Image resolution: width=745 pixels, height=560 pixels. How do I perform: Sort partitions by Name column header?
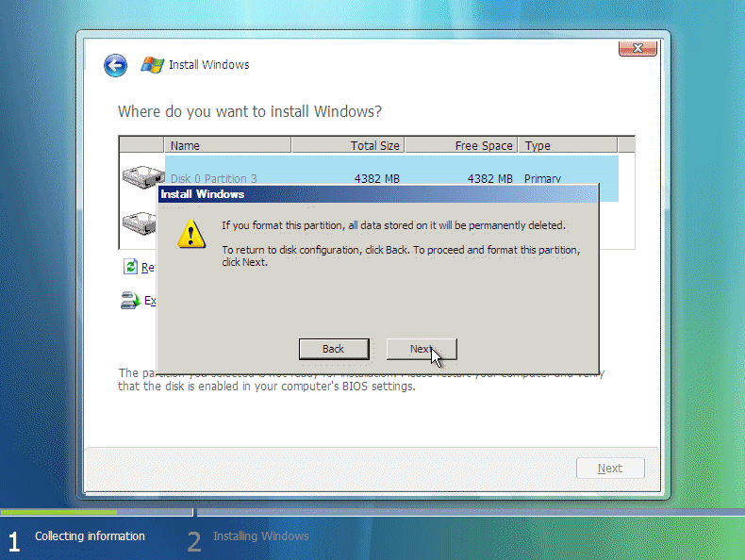[x=227, y=145]
